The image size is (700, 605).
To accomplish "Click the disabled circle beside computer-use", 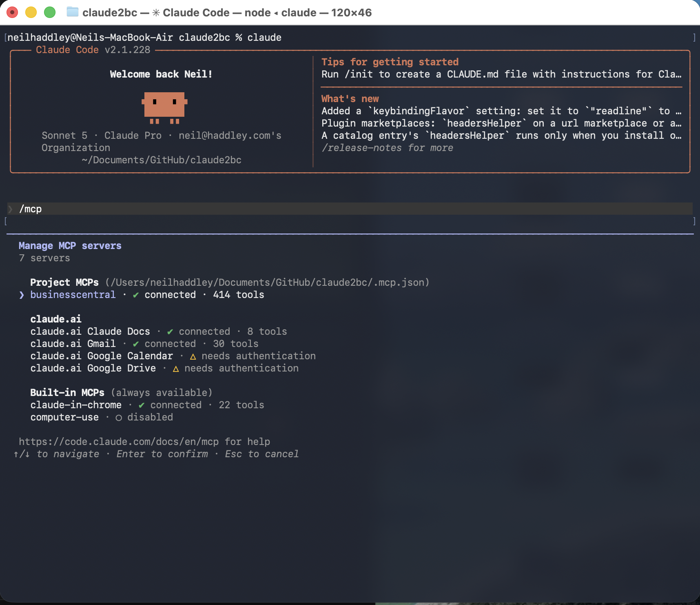I will point(119,418).
